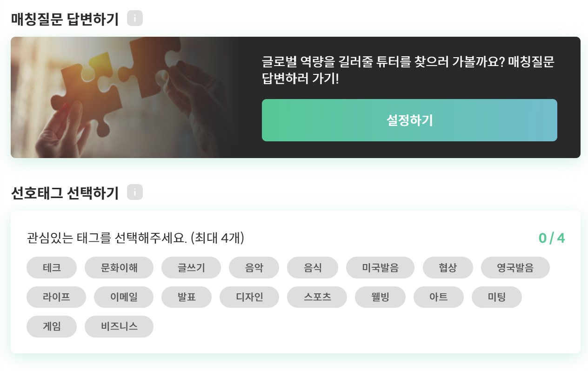588x371 pixels.
Task: Select the 영국발음 tag
Action: pyautogui.click(x=515, y=267)
